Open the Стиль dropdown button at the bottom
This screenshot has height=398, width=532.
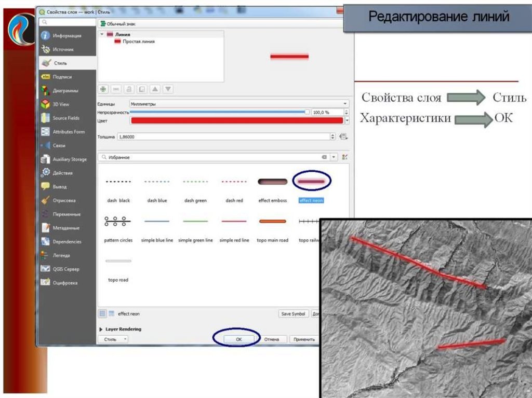pyautogui.click(x=113, y=339)
